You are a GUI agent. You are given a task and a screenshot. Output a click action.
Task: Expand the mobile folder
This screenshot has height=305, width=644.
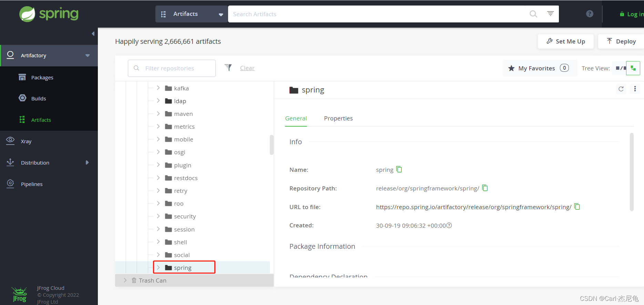point(158,139)
